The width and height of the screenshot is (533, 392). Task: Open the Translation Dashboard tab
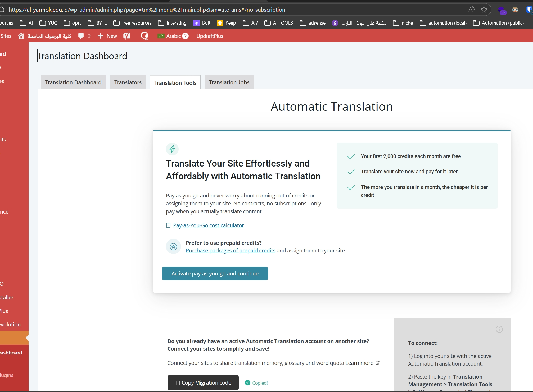[x=73, y=82]
